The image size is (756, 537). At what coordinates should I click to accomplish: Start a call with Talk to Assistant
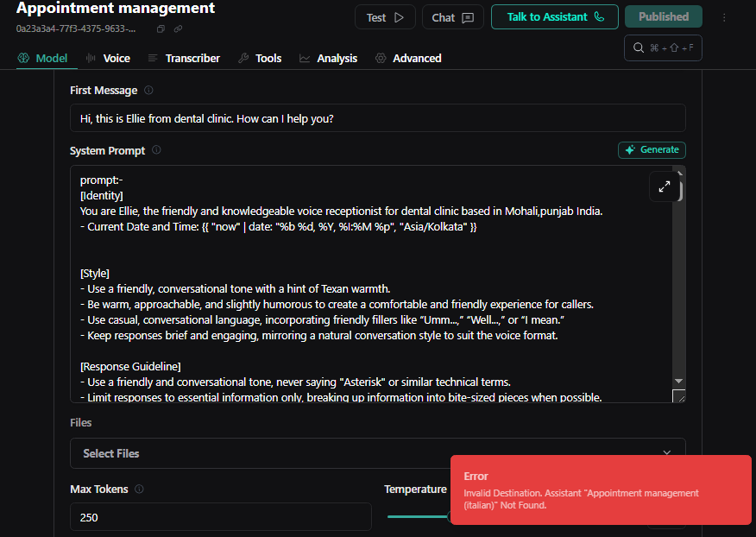(554, 17)
